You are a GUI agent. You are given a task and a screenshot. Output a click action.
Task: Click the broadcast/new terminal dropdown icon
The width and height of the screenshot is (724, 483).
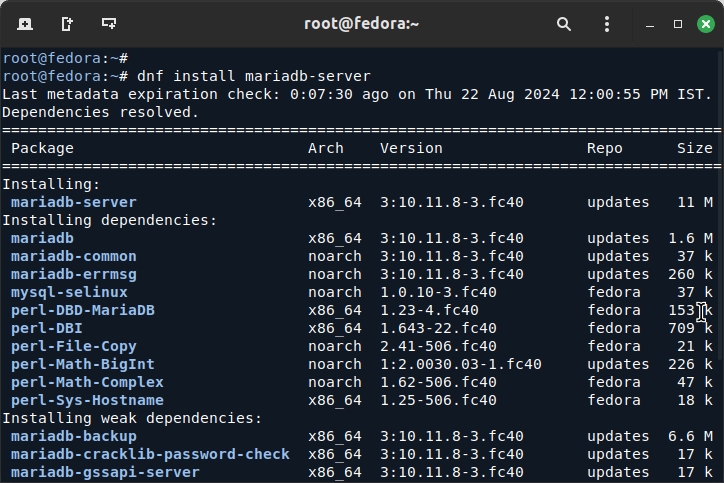(x=109, y=24)
